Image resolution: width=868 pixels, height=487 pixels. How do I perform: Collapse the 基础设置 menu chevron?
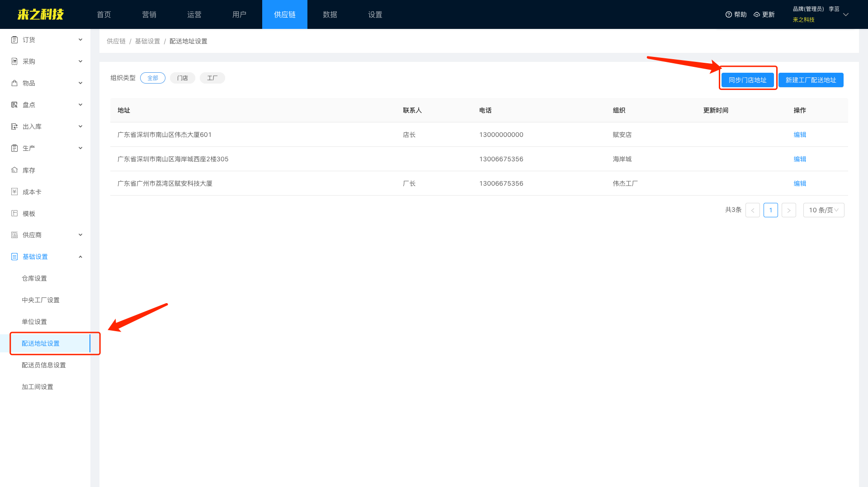click(x=80, y=257)
